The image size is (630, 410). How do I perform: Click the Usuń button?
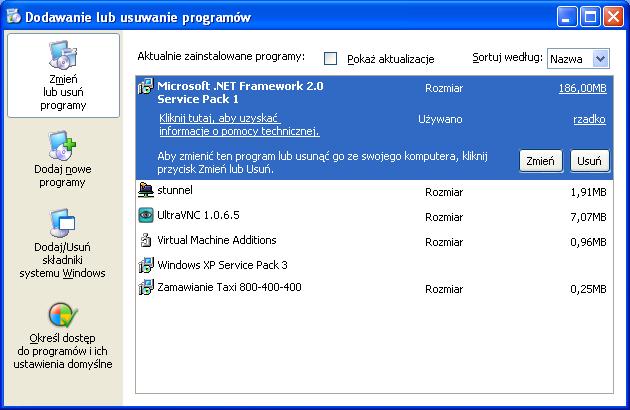pos(589,161)
